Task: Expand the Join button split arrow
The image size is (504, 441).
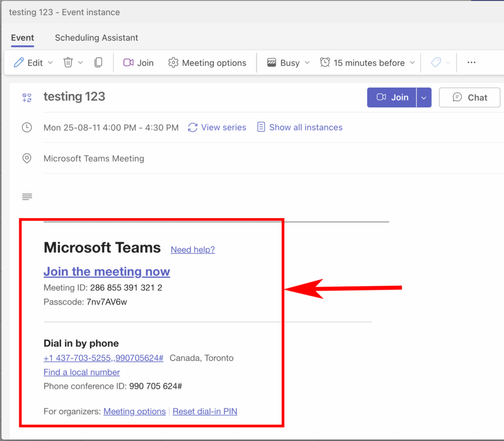Action: (424, 97)
